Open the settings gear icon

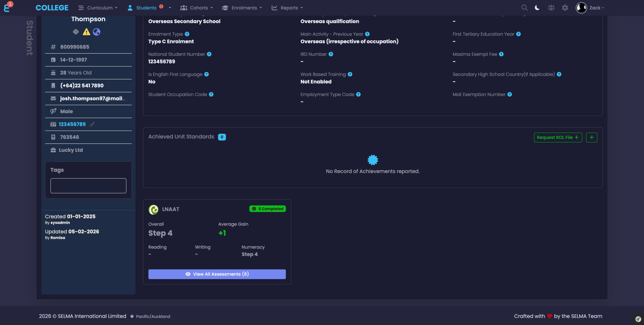(565, 8)
